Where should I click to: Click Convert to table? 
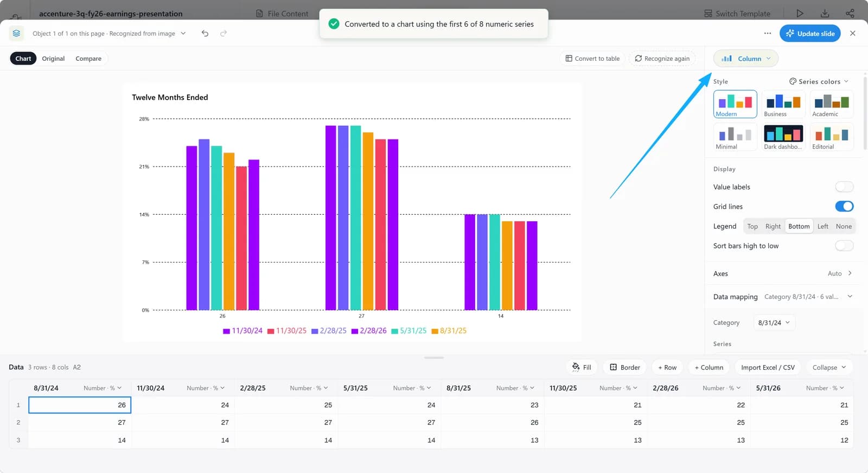click(592, 59)
